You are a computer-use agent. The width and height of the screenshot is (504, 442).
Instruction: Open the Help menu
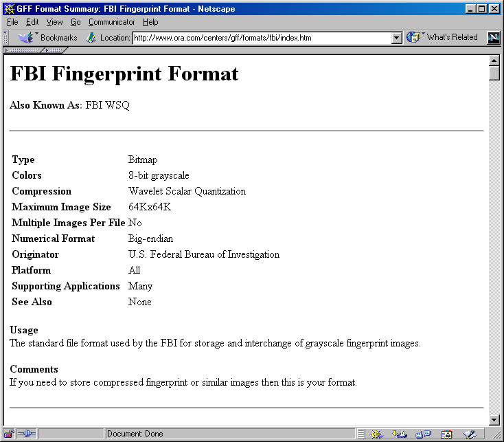pyautogui.click(x=150, y=22)
